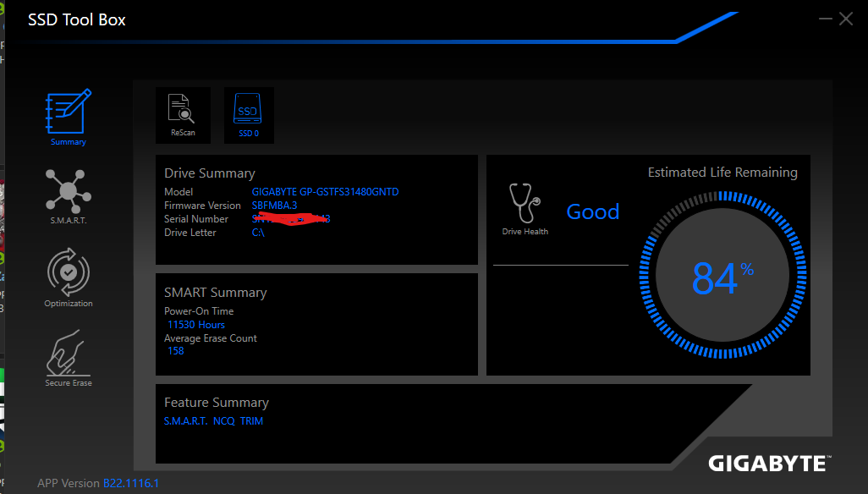Click the firmware version SBFMBA.3
Screen dimensions: 868x494
274,206
